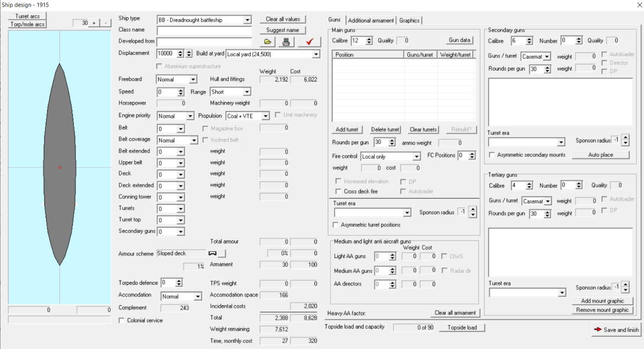Click the minus zoom button above the hull view
The width and height of the screenshot is (644, 349).
105,23
